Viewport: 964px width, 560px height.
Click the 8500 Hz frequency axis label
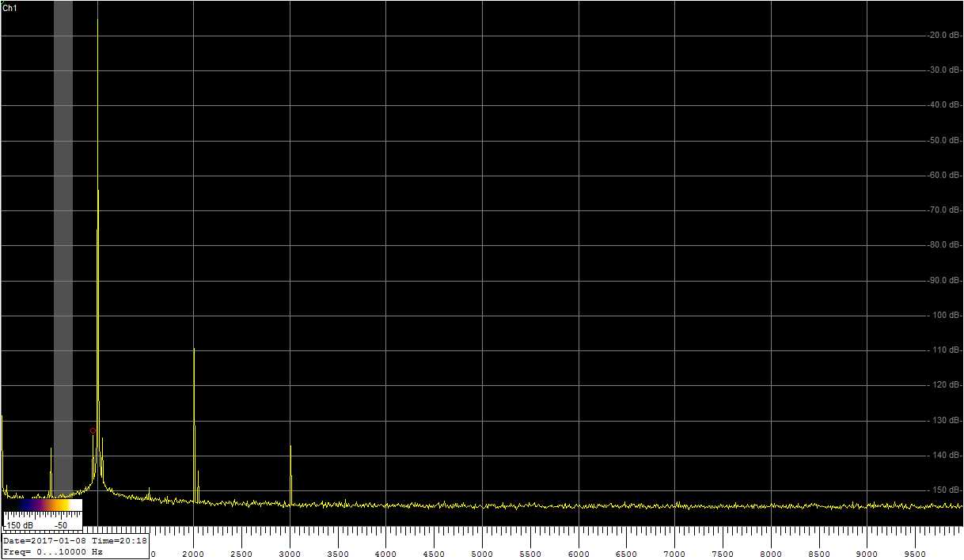click(x=819, y=554)
